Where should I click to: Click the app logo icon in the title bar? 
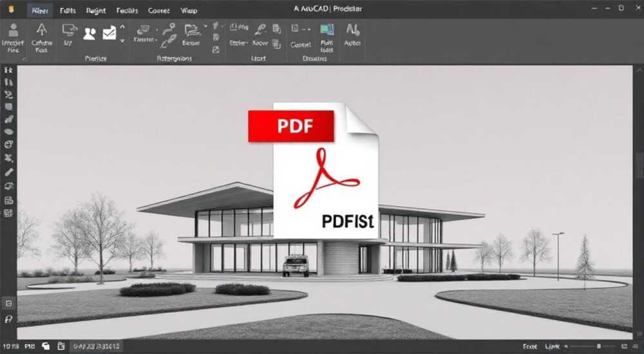point(11,9)
